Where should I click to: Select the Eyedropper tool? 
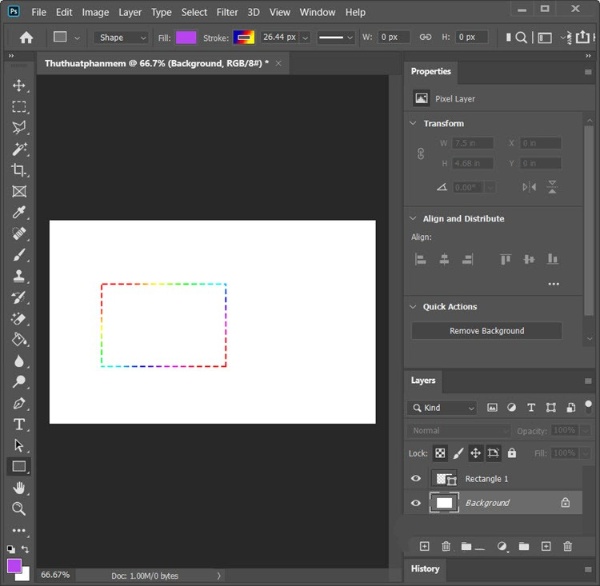[x=19, y=212]
